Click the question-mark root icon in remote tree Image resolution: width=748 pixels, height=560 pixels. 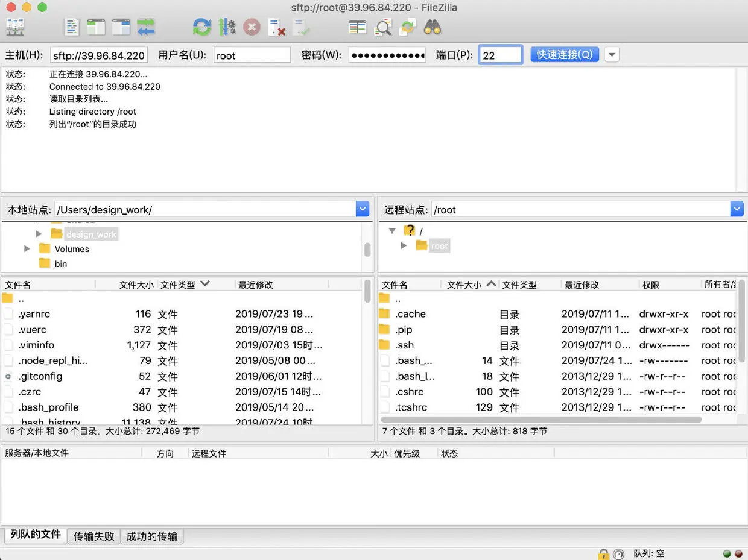[410, 230]
